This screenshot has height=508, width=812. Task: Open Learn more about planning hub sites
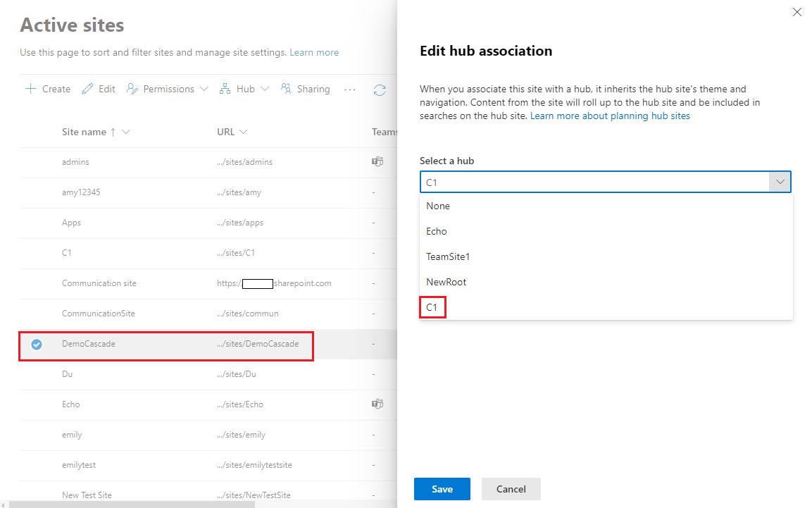[610, 116]
